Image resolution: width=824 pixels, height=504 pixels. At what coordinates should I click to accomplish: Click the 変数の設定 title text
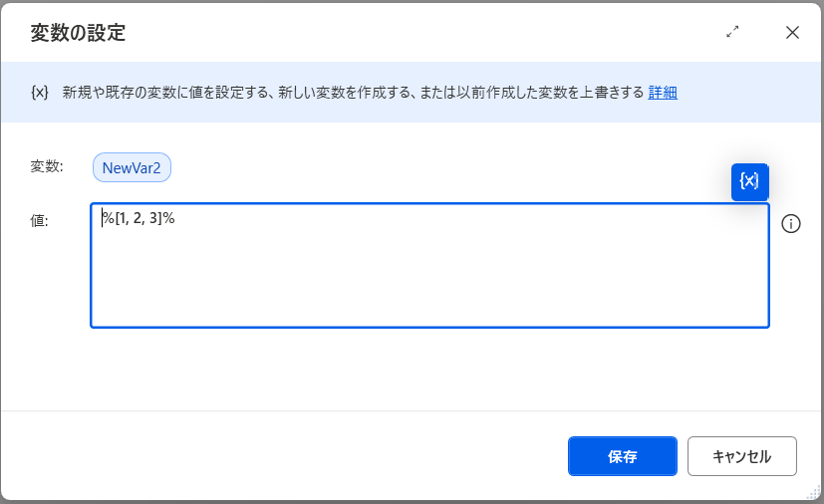pyautogui.click(x=78, y=33)
